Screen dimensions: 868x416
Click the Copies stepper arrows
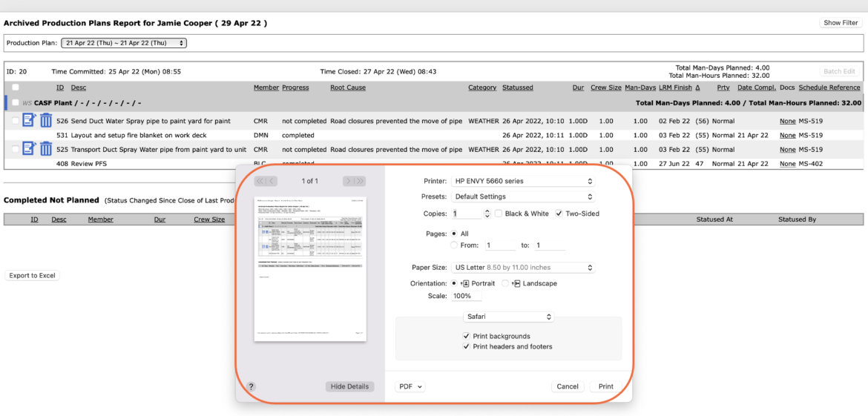pyautogui.click(x=487, y=214)
